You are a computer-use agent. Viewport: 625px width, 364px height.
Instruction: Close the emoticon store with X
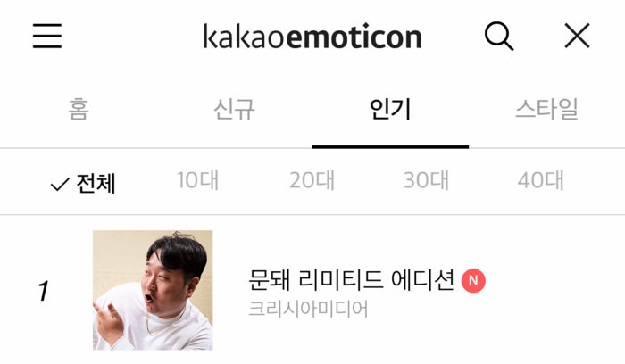577,36
